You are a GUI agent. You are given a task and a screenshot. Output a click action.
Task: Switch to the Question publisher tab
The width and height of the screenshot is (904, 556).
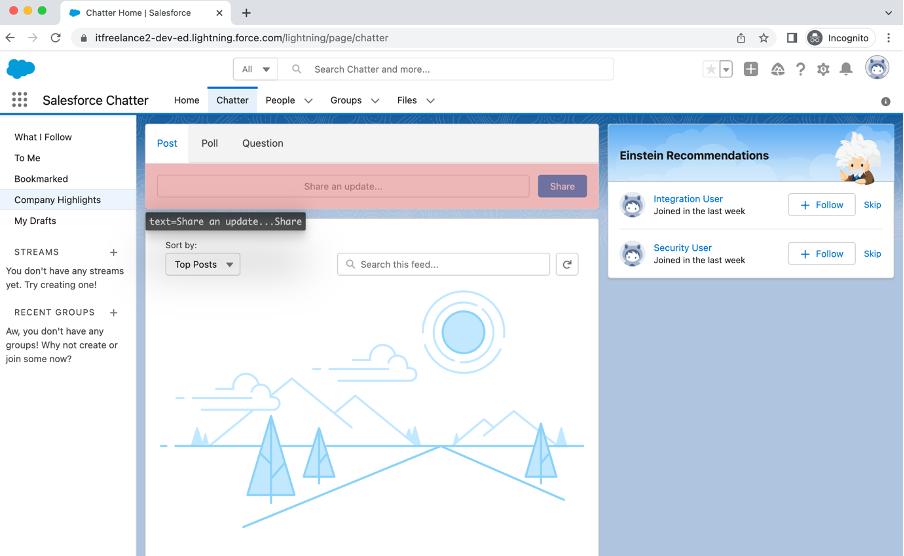263,143
